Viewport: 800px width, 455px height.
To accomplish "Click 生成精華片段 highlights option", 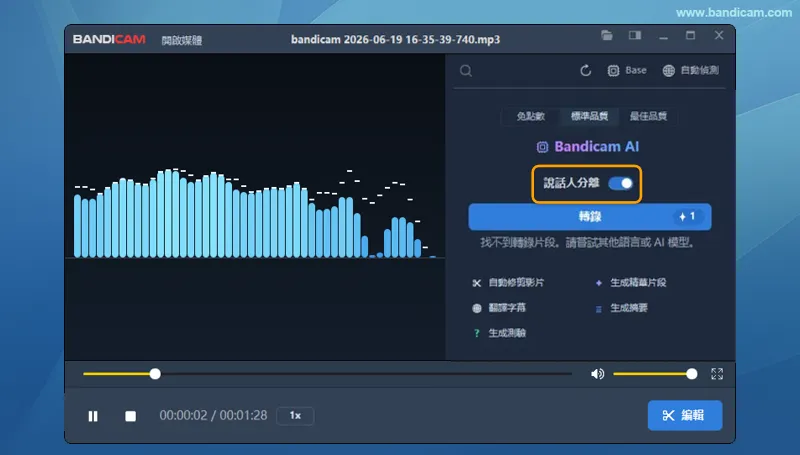I will (631, 283).
